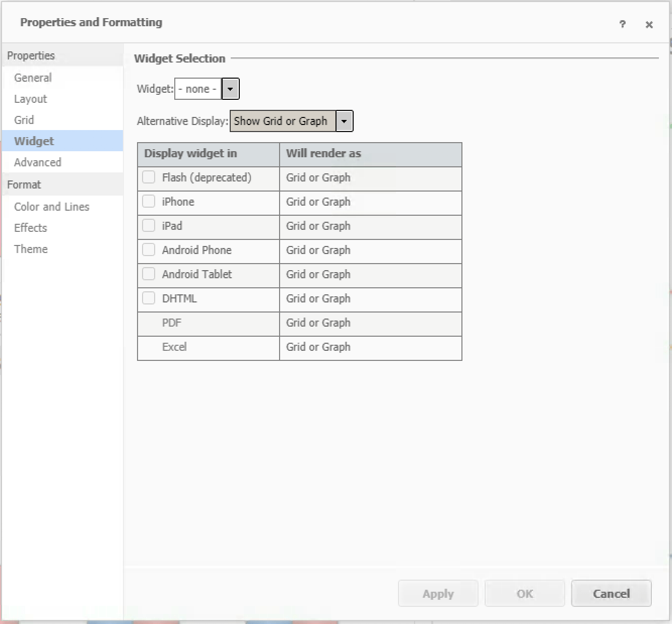Check the iPhone checkbox

coord(149,202)
